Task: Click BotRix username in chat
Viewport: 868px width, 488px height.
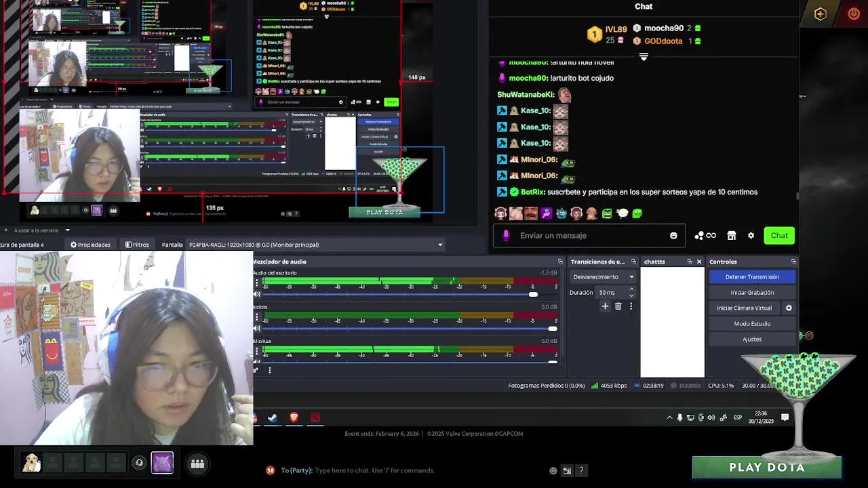Action: (x=532, y=192)
